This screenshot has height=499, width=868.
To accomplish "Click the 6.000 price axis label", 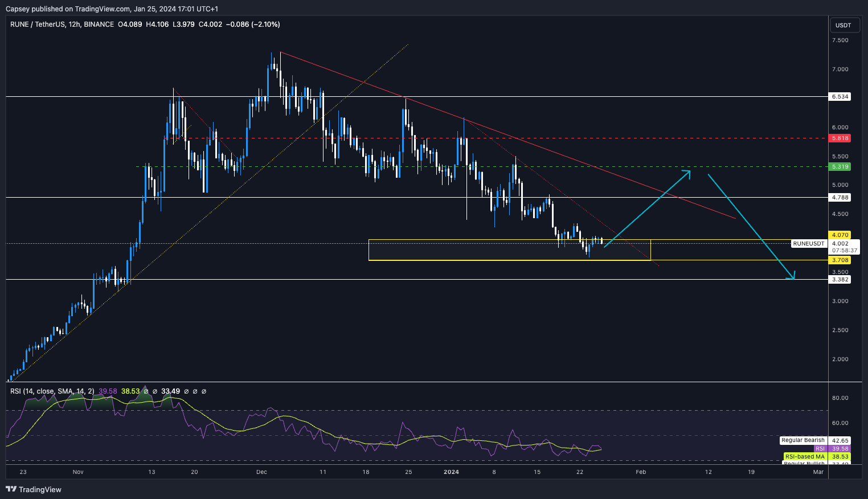I will (x=840, y=128).
